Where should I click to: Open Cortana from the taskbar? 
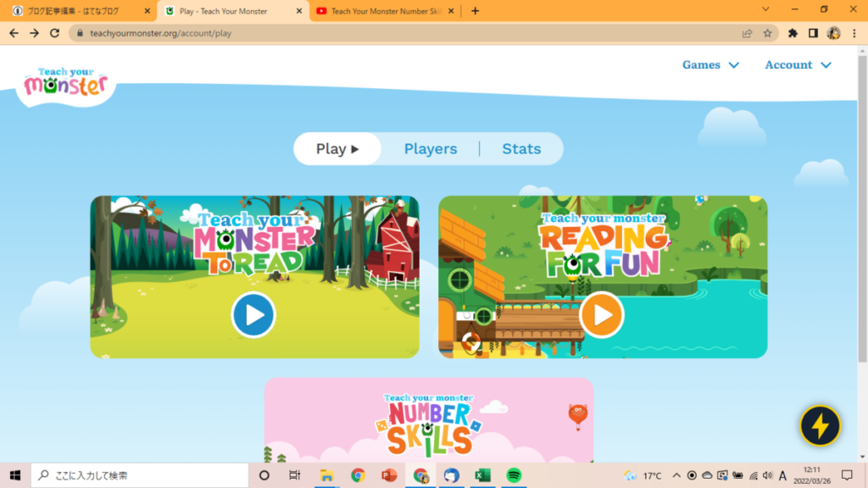pyautogui.click(x=264, y=475)
